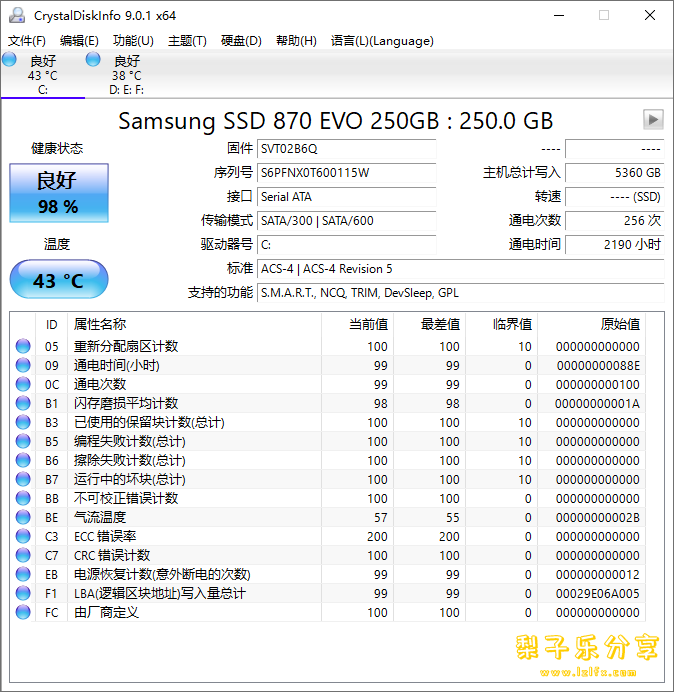Click the 原始值 column header

click(x=592, y=325)
